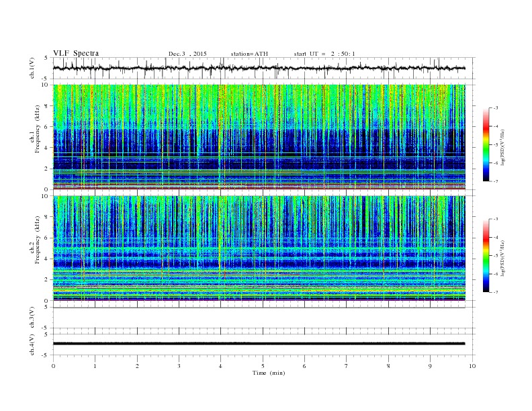Click the ch.4 thick black signal trace

[x=259, y=344]
